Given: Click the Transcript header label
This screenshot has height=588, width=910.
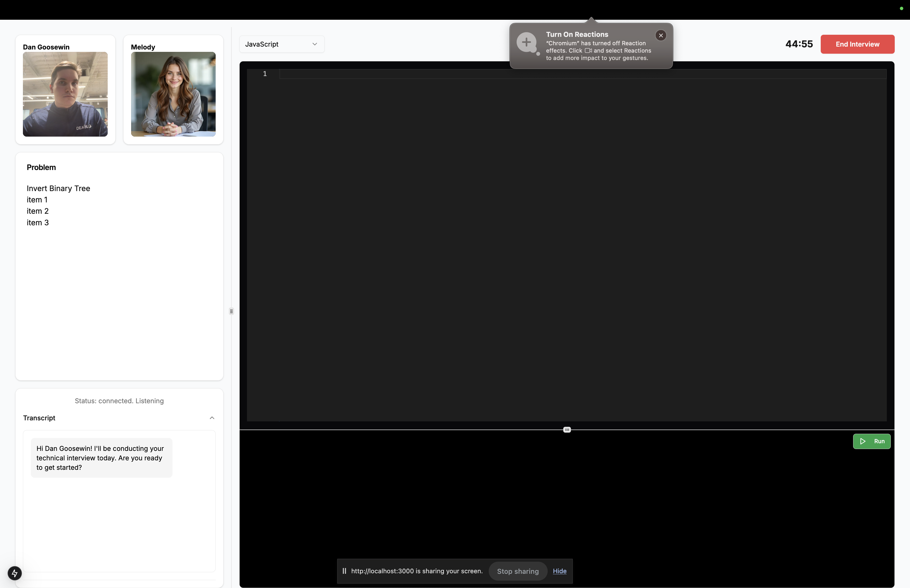Looking at the screenshot, I should point(39,418).
